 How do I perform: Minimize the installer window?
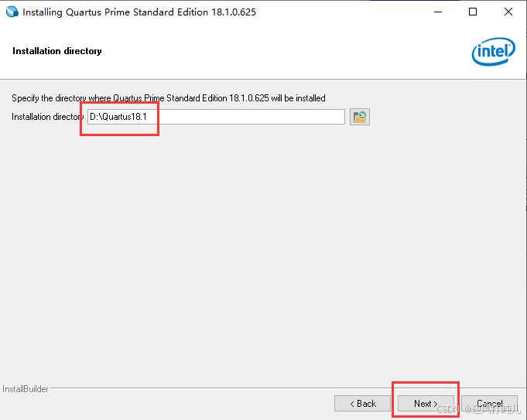click(x=438, y=12)
